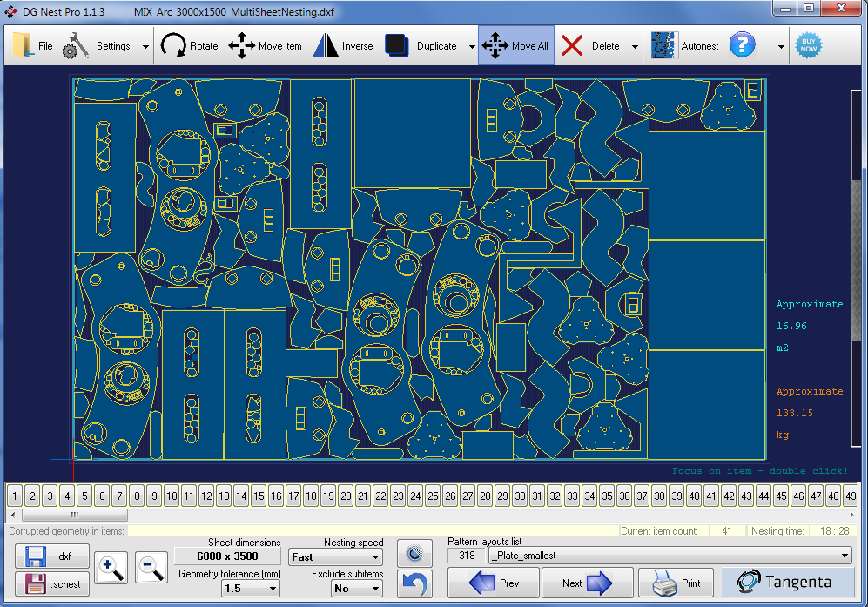Click the Buy Now badge
Viewport: 868px width, 607px height.
click(x=808, y=45)
